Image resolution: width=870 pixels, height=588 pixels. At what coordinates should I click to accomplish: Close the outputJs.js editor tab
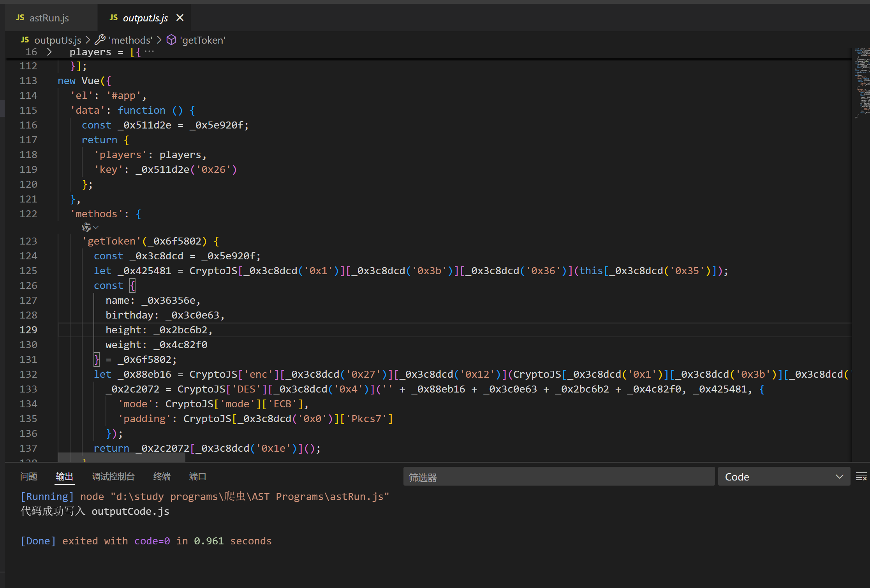[x=180, y=18]
